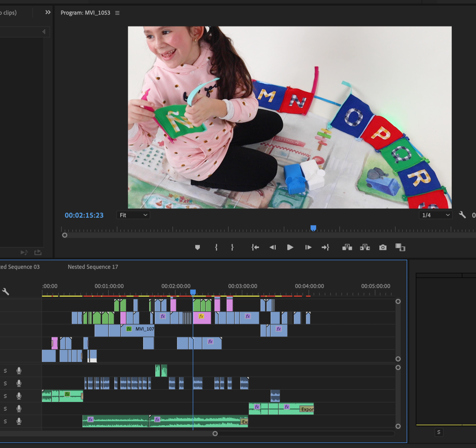The height and width of the screenshot is (448, 476).
Task: Open the Program: MVI_1053 panel menu
Action: [117, 13]
